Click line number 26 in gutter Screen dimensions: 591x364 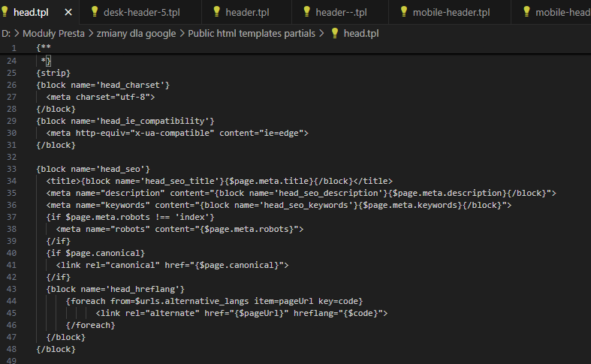click(12, 85)
